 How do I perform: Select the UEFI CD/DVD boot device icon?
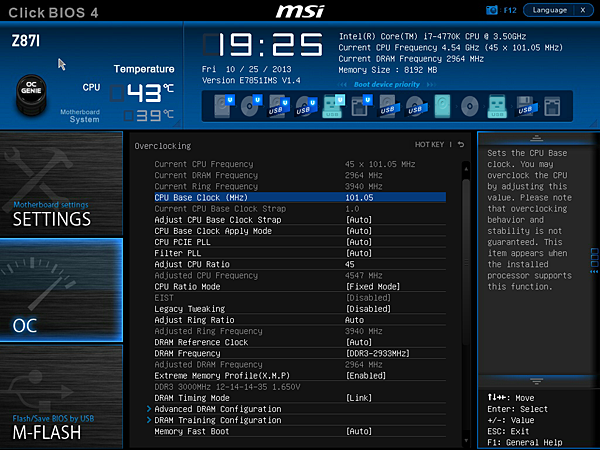point(251,106)
